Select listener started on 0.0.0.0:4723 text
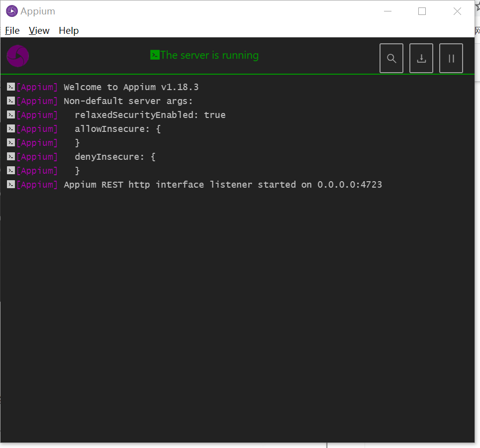 click(296, 185)
